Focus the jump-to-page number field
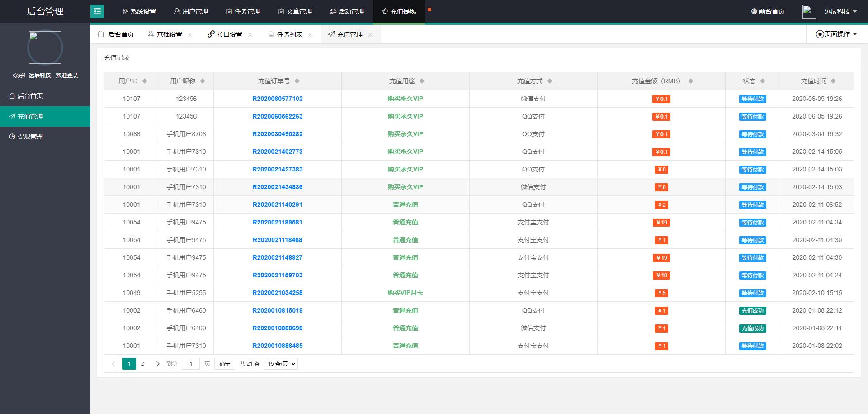868x414 pixels. tap(191, 364)
